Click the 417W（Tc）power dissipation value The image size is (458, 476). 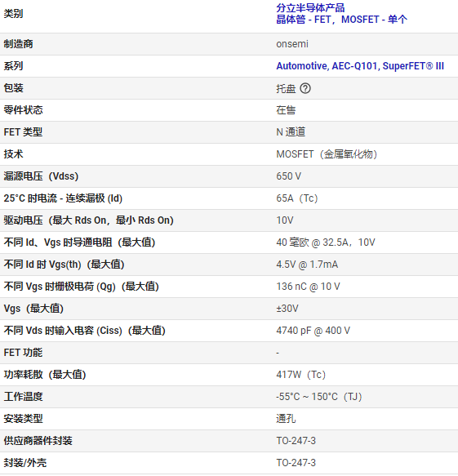300,375
